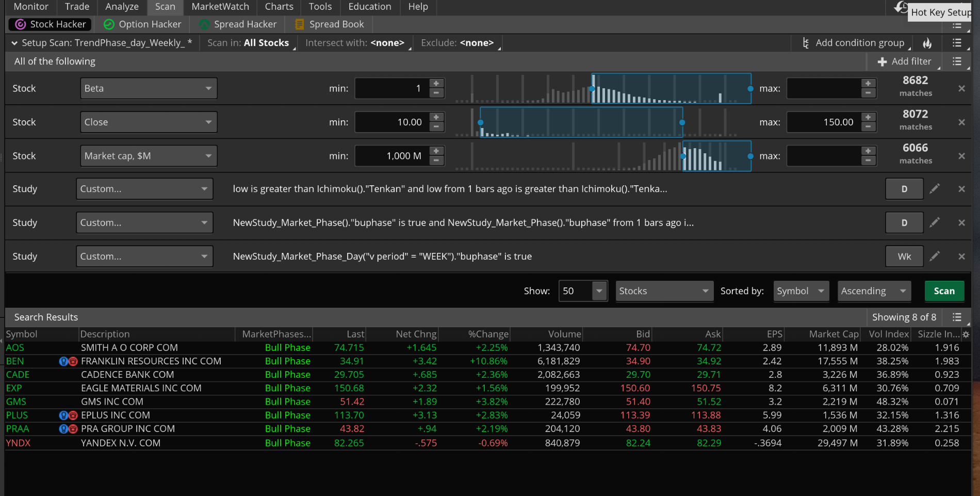This screenshot has height=496, width=980.
Task: Open the Sorted by Symbol dropdown
Action: tap(801, 291)
